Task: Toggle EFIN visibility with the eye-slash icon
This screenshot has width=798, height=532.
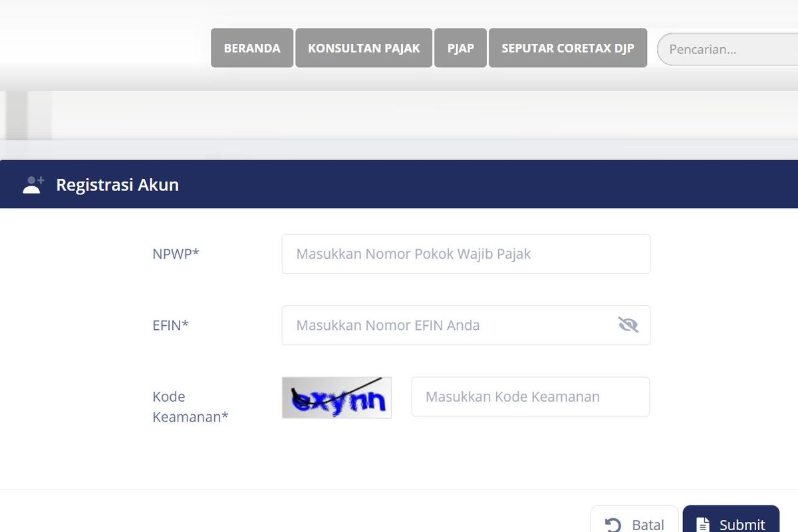Action: (x=628, y=325)
